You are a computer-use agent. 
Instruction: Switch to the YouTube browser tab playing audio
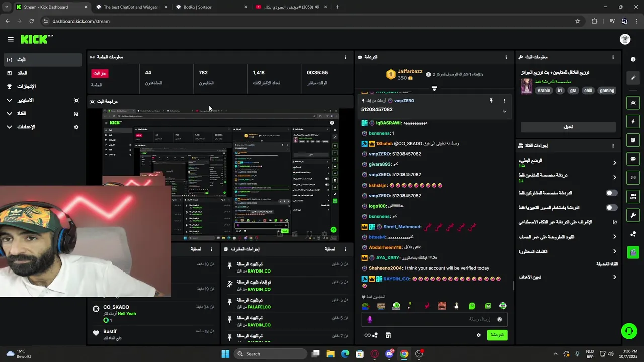point(291,7)
